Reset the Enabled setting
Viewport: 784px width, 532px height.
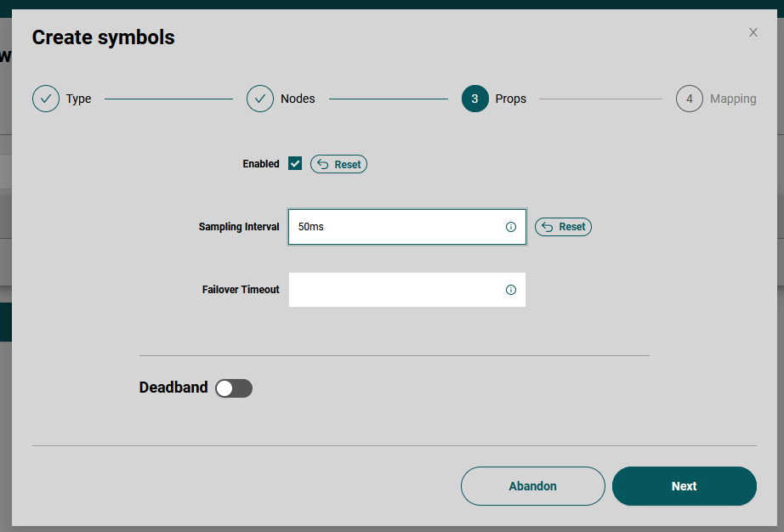coord(338,164)
